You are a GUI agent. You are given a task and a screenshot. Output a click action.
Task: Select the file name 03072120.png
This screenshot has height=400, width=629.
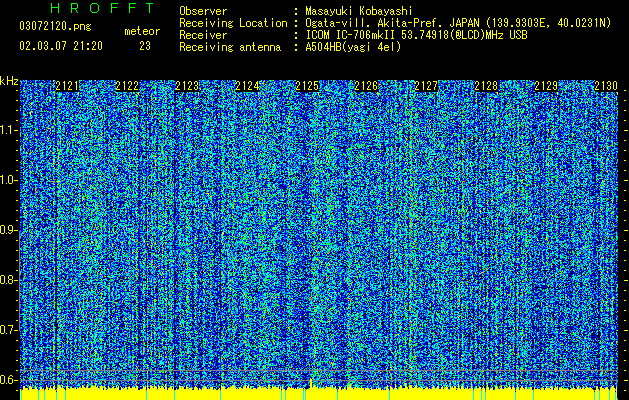point(55,27)
